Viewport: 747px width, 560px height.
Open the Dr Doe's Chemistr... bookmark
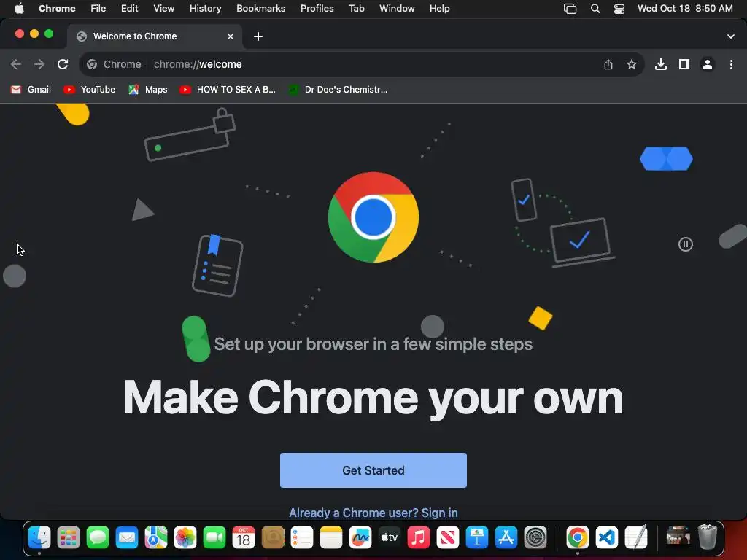tap(338, 90)
